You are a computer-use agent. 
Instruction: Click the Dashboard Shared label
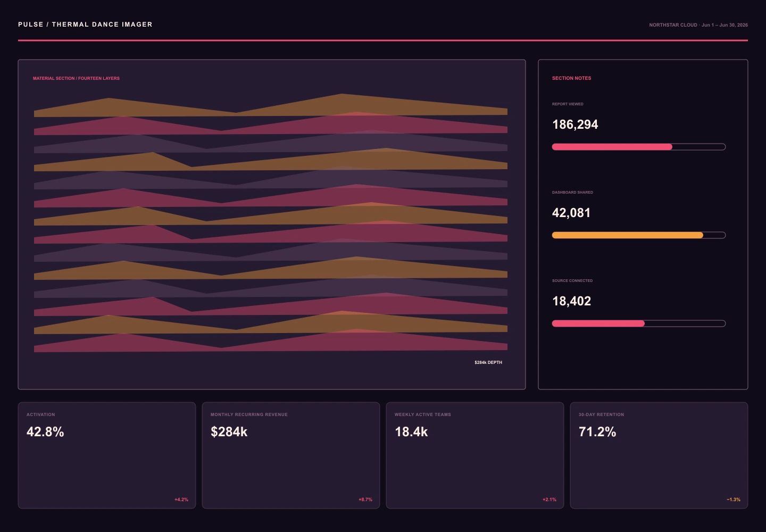click(572, 193)
